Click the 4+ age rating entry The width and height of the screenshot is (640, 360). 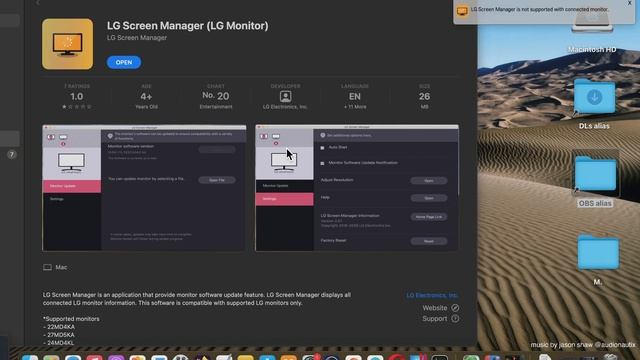click(x=146, y=97)
